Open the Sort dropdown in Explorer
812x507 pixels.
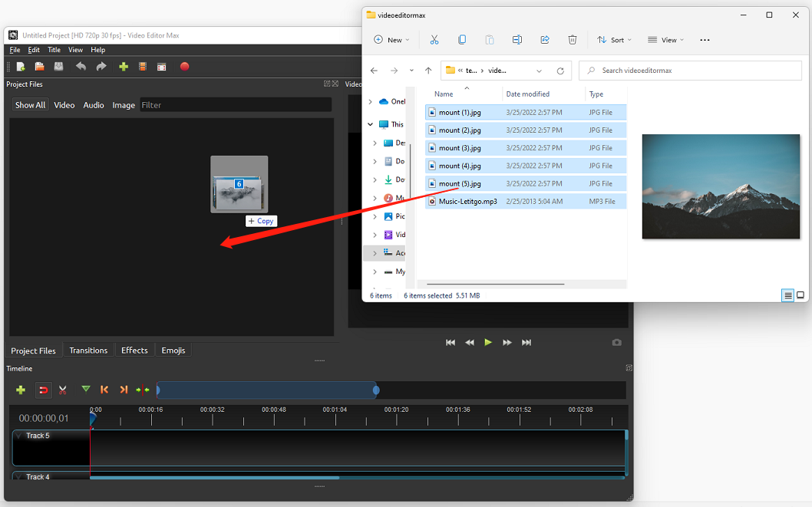coord(614,40)
